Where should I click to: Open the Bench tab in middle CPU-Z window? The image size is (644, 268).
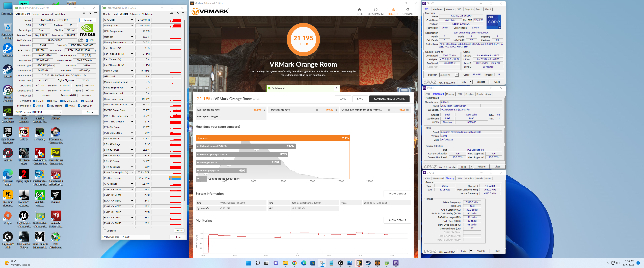pos(479,94)
